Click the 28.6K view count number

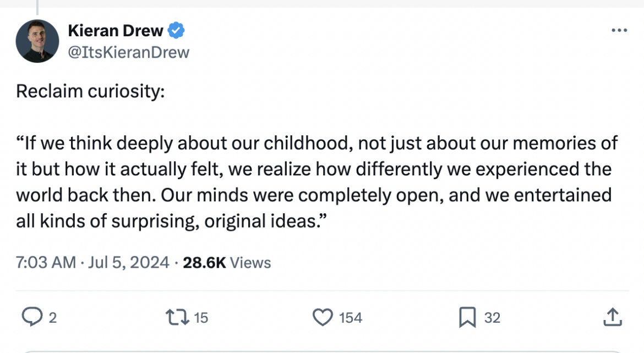coord(204,262)
